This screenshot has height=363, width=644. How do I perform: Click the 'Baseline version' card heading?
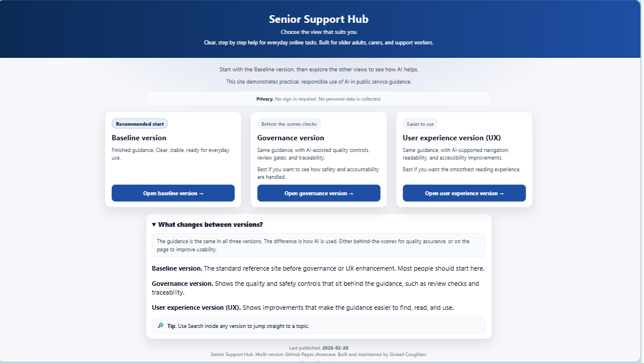tap(139, 138)
